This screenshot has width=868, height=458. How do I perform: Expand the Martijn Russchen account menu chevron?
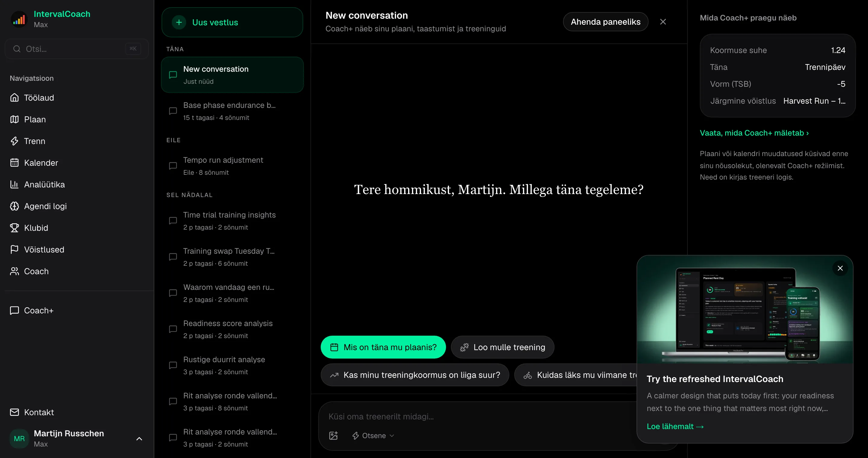tap(139, 438)
